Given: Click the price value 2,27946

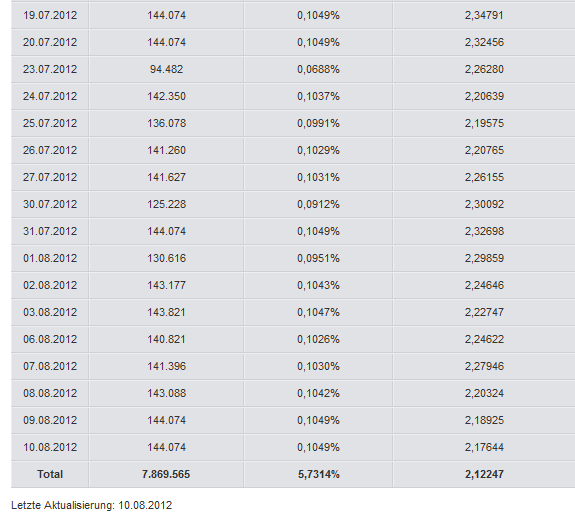Looking at the screenshot, I should click(484, 366).
